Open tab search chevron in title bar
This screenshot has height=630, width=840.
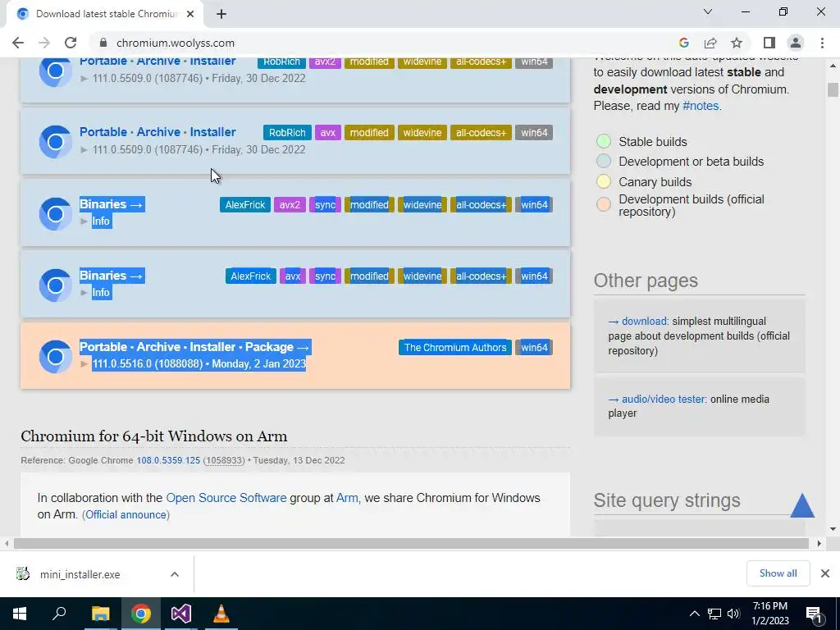[x=708, y=11]
